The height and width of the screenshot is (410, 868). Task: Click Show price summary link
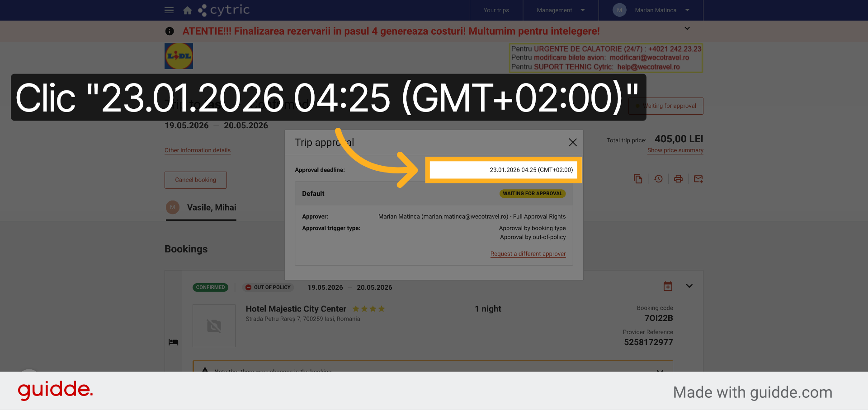pyautogui.click(x=675, y=150)
